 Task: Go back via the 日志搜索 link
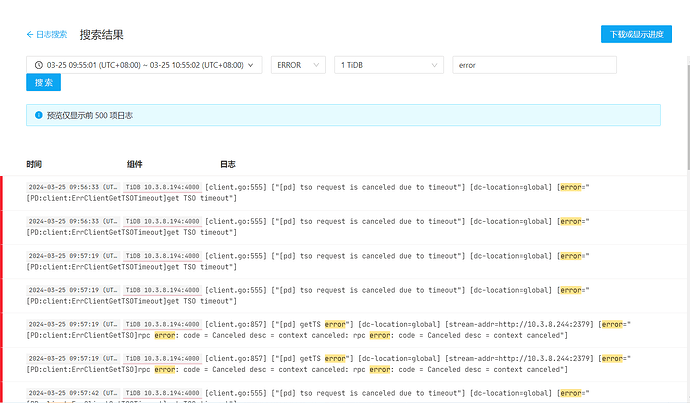pos(47,34)
